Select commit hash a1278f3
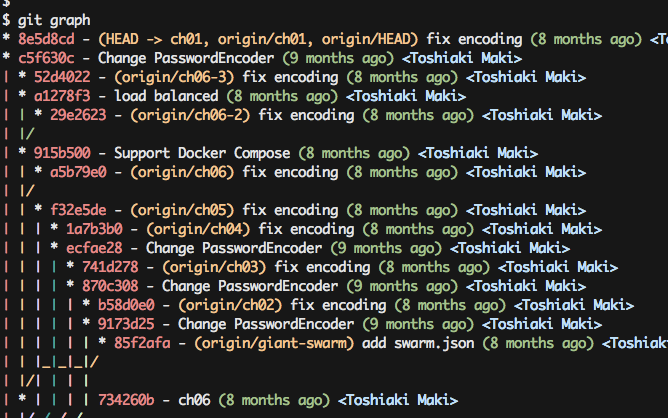 tap(62, 96)
